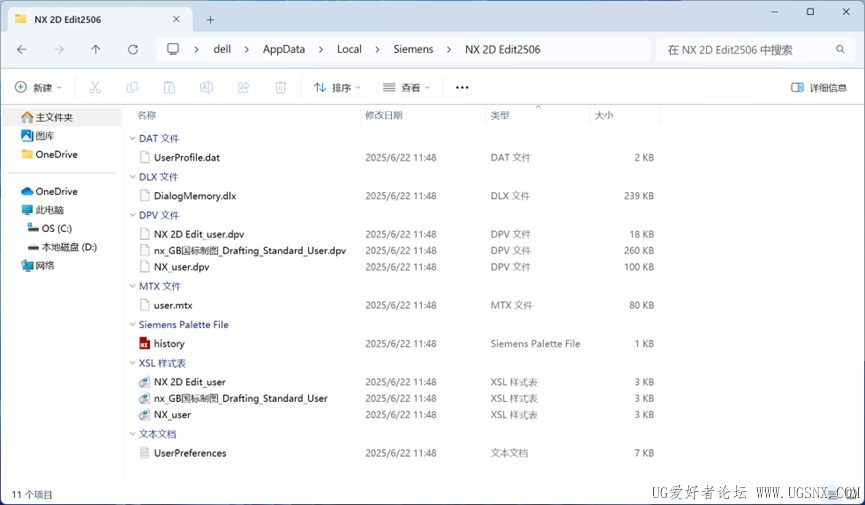Collapse the Siemens Palette File group
The width and height of the screenshot is (865, 505).
click(132, 325)
